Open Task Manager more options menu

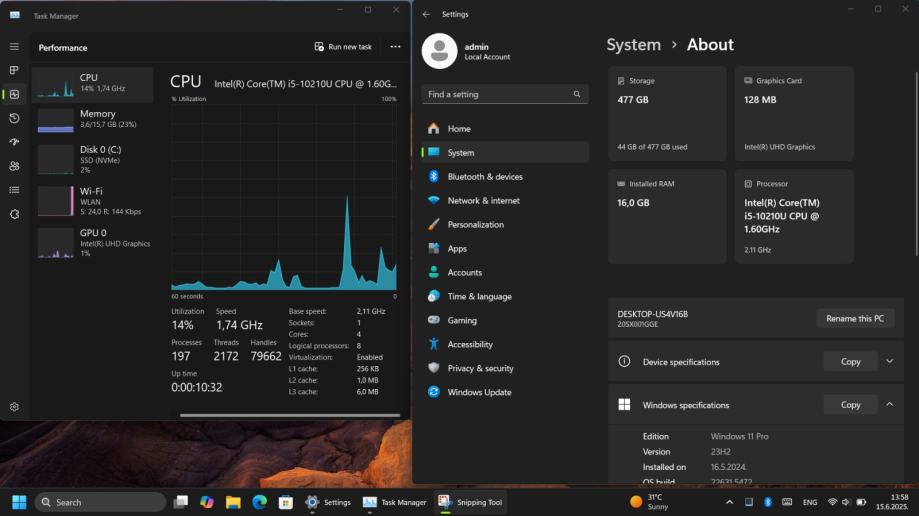(x=395, y=47)
